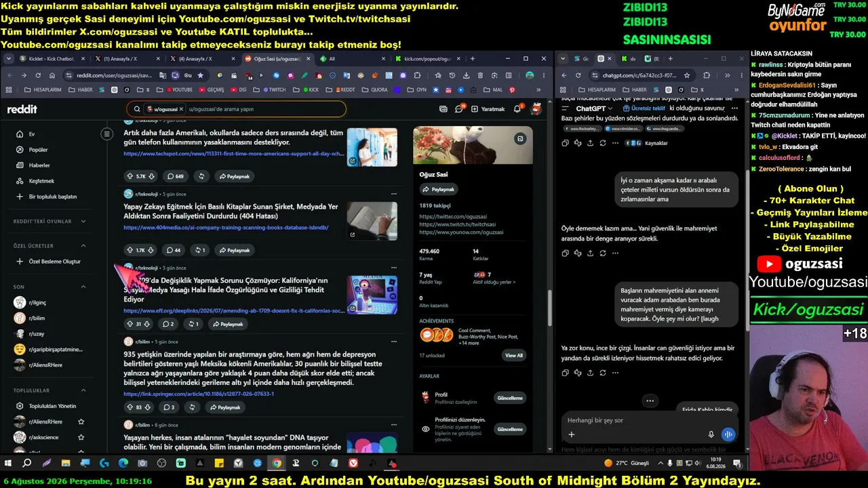Downvote the post with 31 score
This screenshot has width=868, height=488.
click(x=146, y=324)
